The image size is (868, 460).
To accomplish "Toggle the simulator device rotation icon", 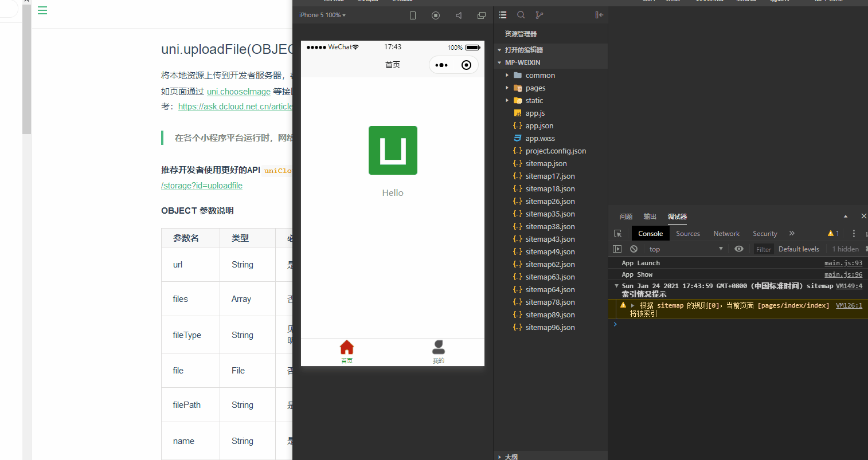I will (413, 15).
